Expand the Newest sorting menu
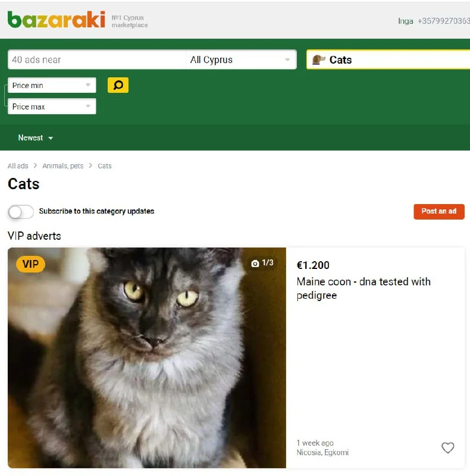This screenshot has width=470, height=476. (x=36, y=138)
